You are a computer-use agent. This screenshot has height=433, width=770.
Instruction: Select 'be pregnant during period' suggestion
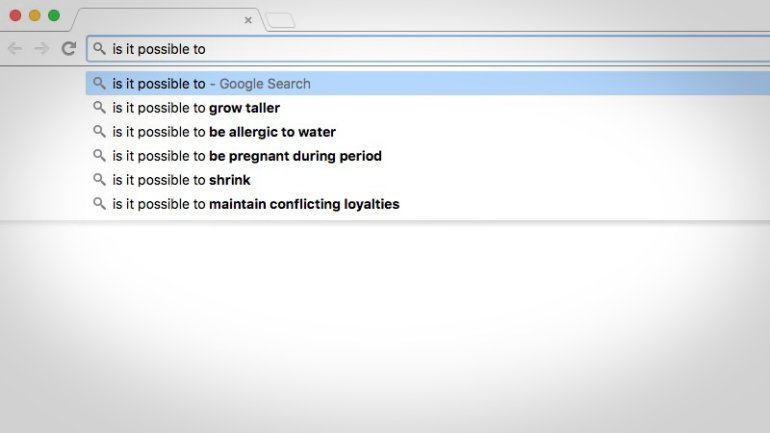click(246, 156)
